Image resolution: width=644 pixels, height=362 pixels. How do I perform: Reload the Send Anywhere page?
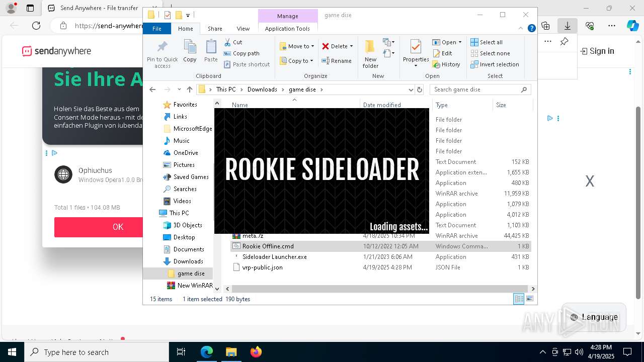(36, 25)
